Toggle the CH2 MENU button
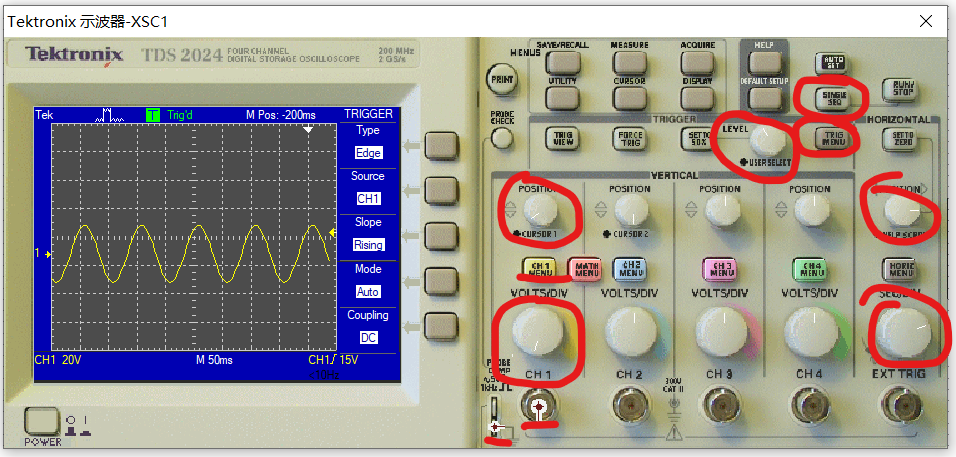Screen dimensions: 956x457 [x=630, y=268]
